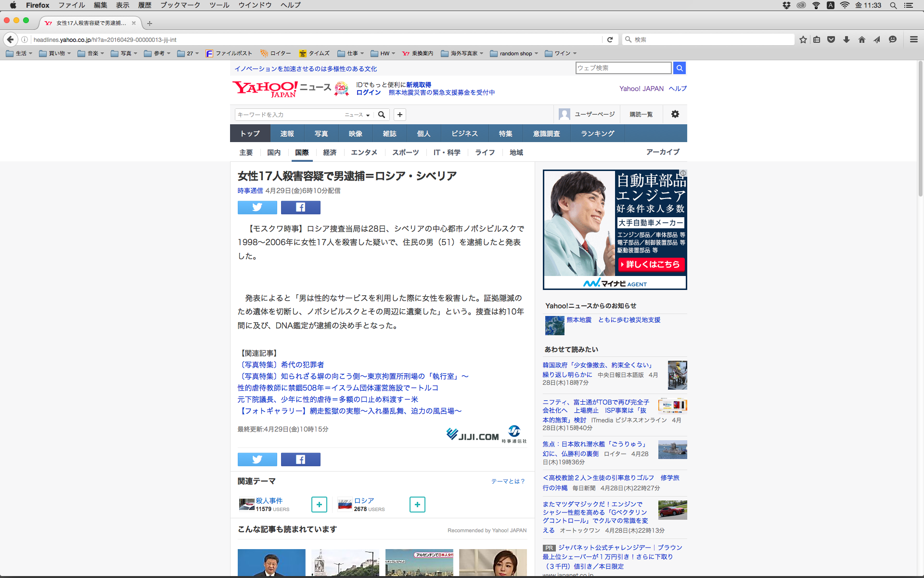
Task: Click the blue web search magnifier button
Action: tap(679, 68)
